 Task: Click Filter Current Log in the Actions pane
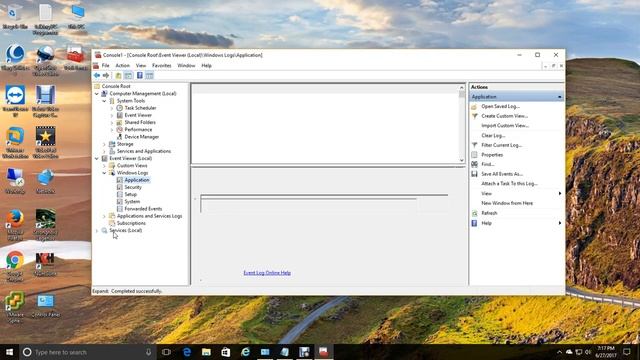pyautogui.click(x=502, y=145)
